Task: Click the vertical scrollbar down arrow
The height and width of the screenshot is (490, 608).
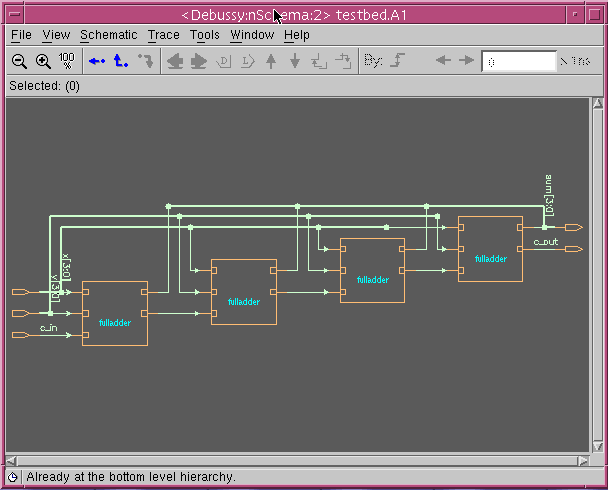Action: [x=598, y=447]
